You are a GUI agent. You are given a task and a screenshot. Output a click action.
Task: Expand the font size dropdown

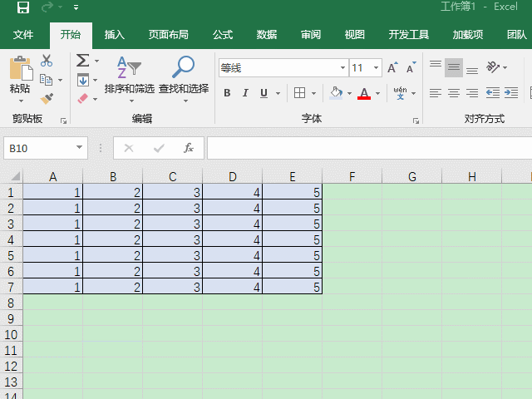pyautogui.click(x=377, y=68)
